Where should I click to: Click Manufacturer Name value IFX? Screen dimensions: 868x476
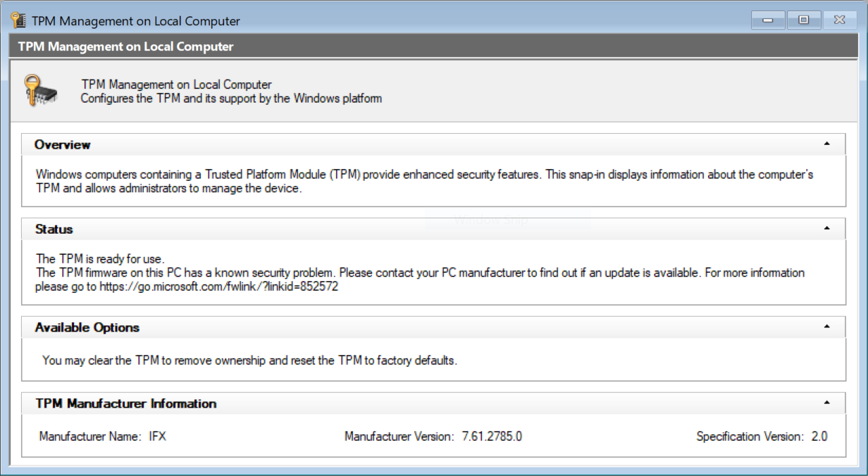157,437
